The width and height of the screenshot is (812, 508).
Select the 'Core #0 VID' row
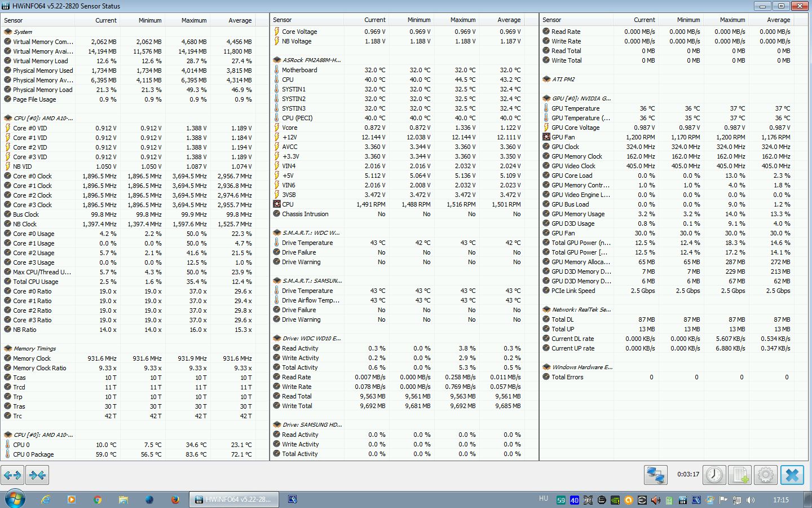tap(135, 128)
